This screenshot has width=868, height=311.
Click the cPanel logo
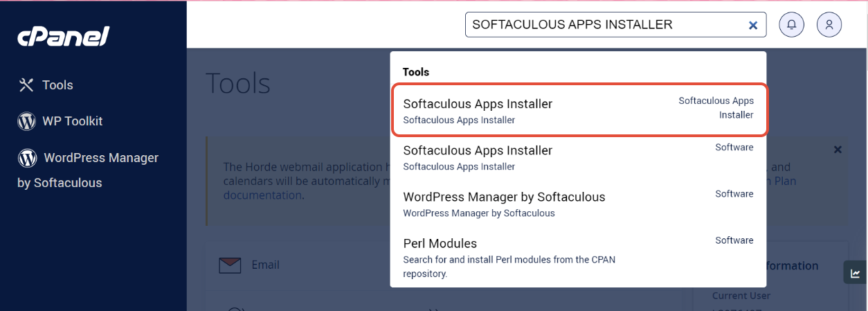64,37
